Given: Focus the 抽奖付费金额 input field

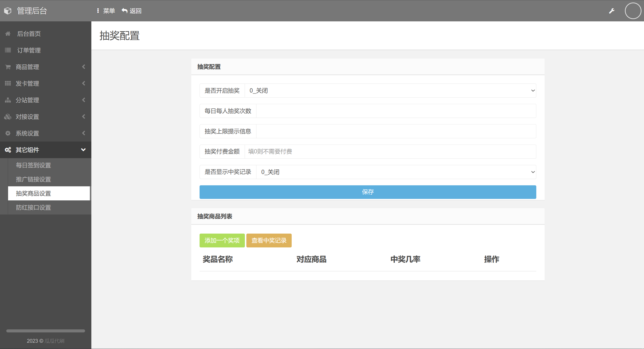Looking at the screenshot, I should click(390, 152).
